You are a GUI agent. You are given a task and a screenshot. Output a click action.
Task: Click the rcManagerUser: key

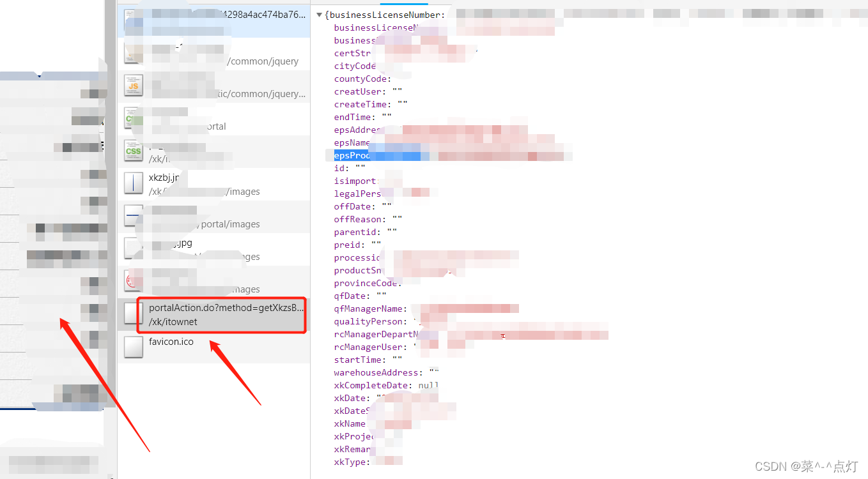(371, 347)
